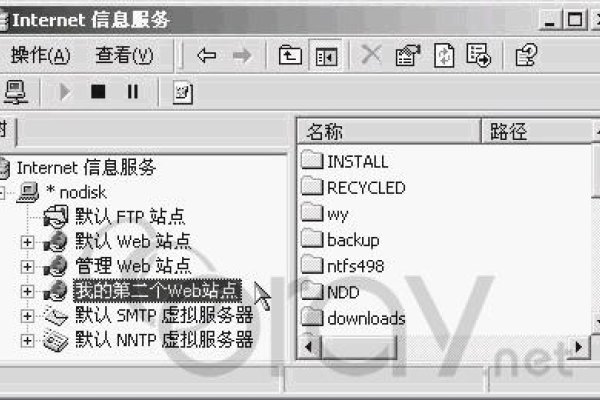
Task: Click the downloads folder icon
Action: 312,317
